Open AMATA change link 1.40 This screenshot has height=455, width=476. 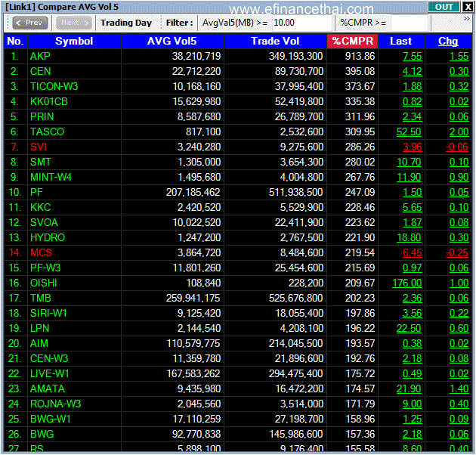459,388
